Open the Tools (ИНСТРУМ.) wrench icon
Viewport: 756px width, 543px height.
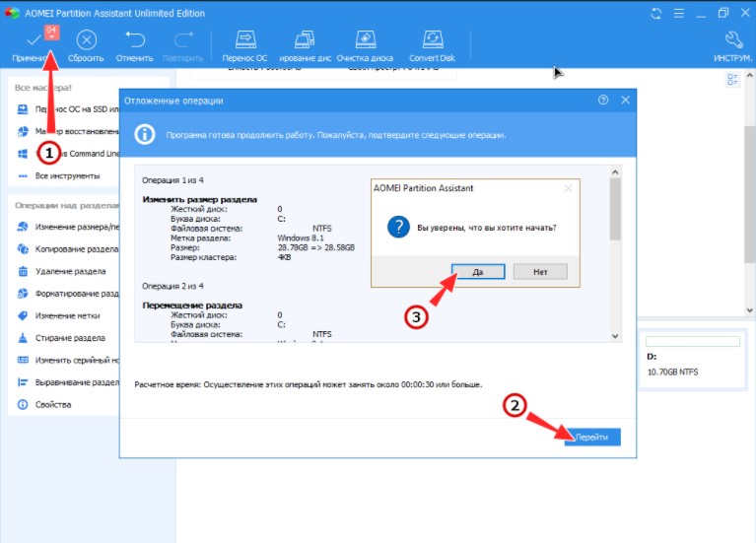tap(733, 40)
